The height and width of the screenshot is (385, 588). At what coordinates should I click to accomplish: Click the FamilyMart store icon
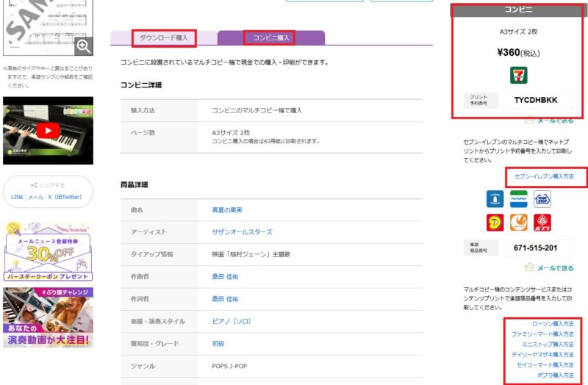519,198
